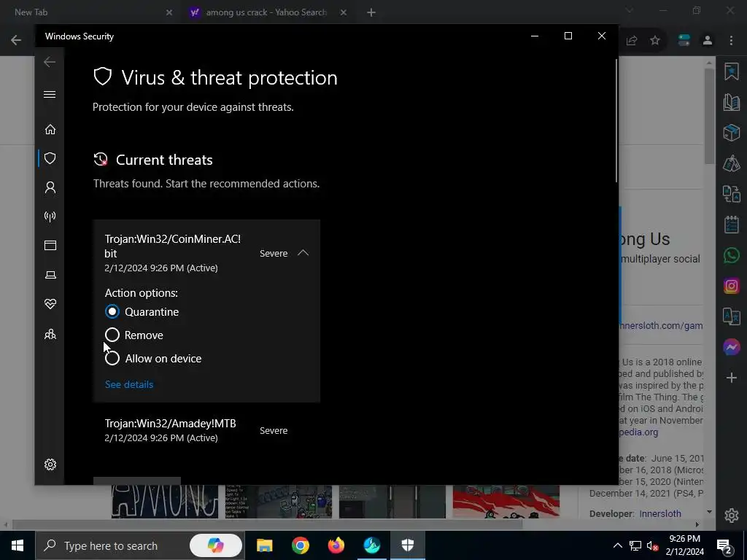Open reading list book icon in sidebar
This screenshot has width=747, height=560.
[731, 102]
